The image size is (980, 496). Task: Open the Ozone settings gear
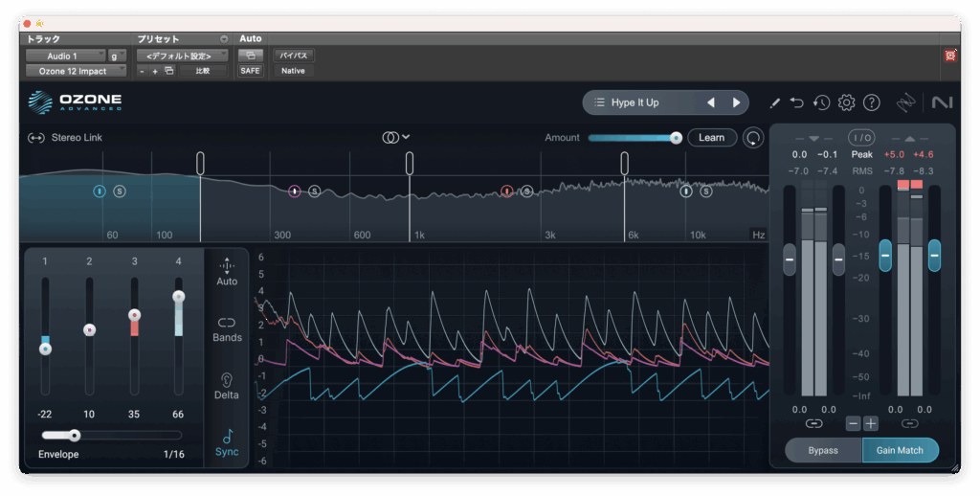coord(846,102)
